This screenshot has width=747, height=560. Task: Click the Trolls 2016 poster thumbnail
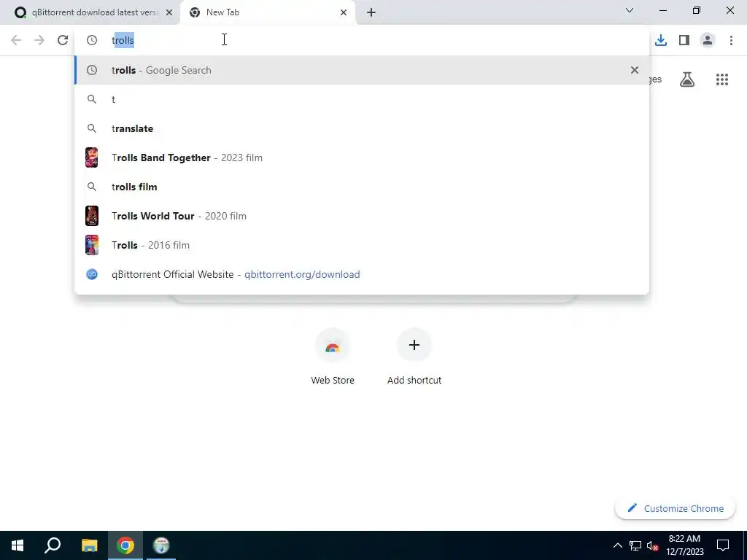coord(91,245)
